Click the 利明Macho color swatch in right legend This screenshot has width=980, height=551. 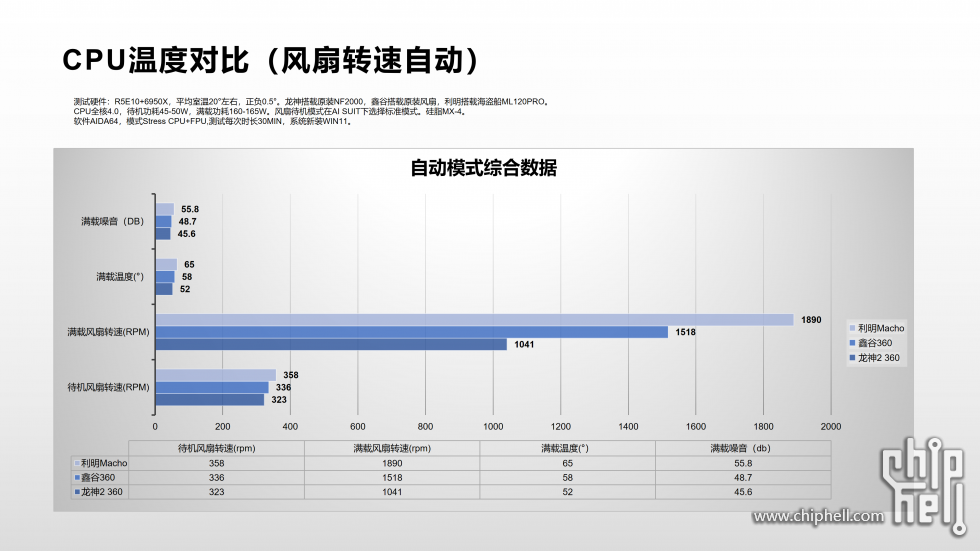(852, 328)
